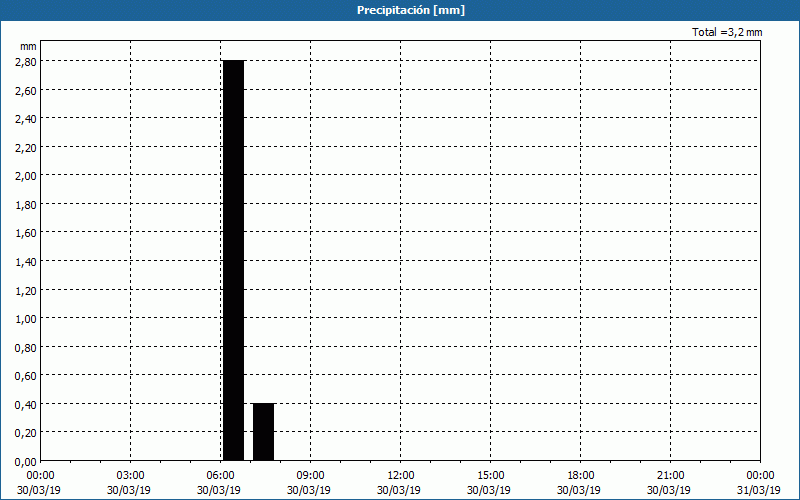Click the 2,80 y-axis value
Image resolution: width=800 pixels, height=500 pixels.
click(27, 61)
